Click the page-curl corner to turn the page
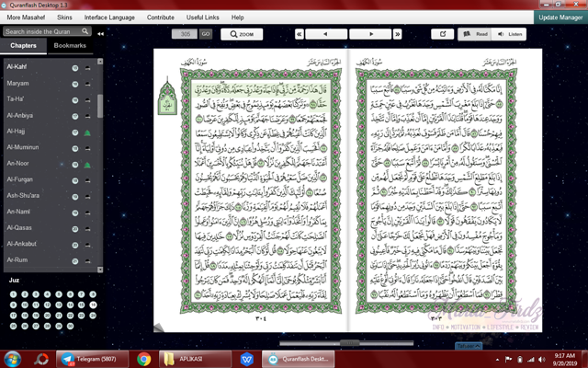Image resolution: width=588 pixels, height=368 pixels. [159, 328]
